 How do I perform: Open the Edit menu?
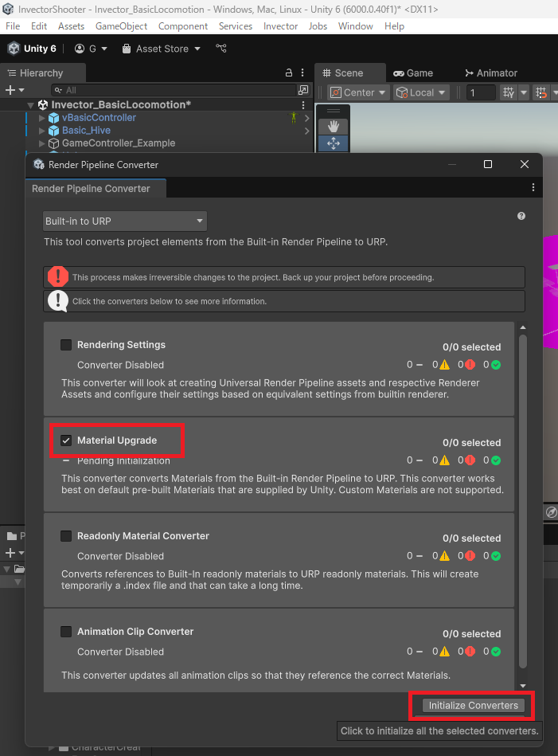pyautogui.click(x=39, y=26)
